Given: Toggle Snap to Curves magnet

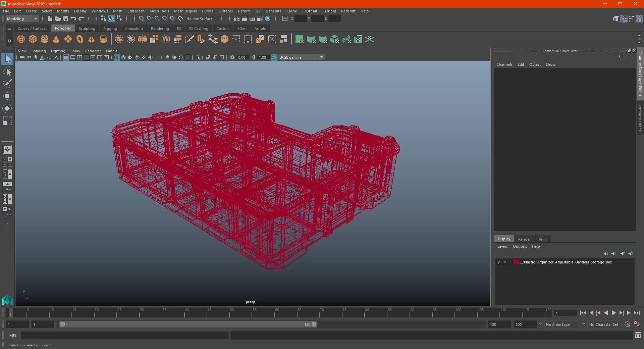Looking at the screenshot, I should click(x=149, y=19).
